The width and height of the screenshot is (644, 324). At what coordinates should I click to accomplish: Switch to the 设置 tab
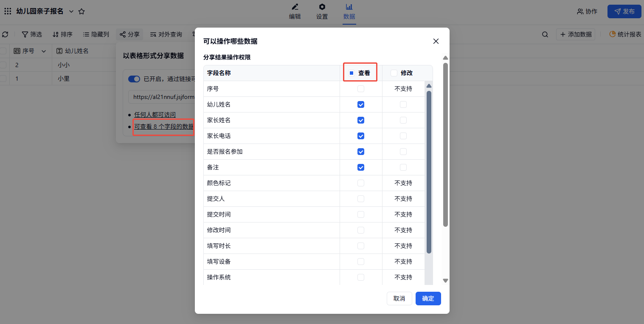pos(322,11)
